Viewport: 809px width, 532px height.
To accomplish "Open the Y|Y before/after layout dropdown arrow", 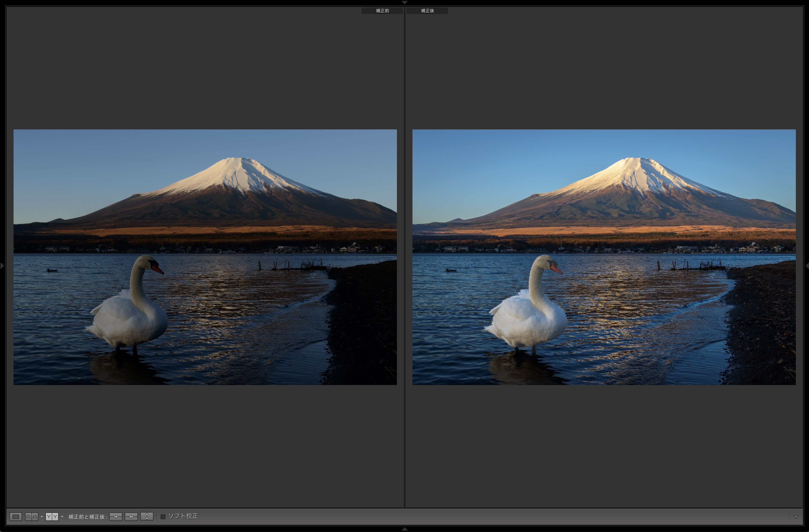I will click(x=62, y=517).
